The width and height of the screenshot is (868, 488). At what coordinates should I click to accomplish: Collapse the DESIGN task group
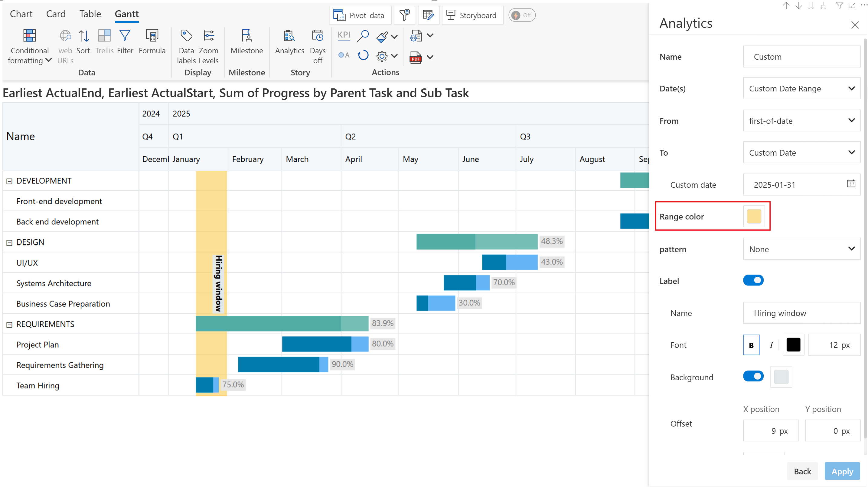coord(9,242)
